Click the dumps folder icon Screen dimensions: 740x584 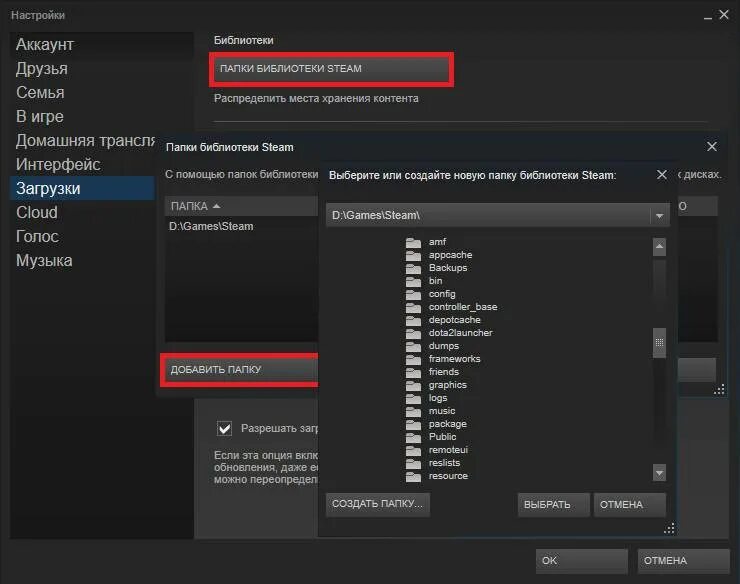pyautogui.click(x=413, y=346)
